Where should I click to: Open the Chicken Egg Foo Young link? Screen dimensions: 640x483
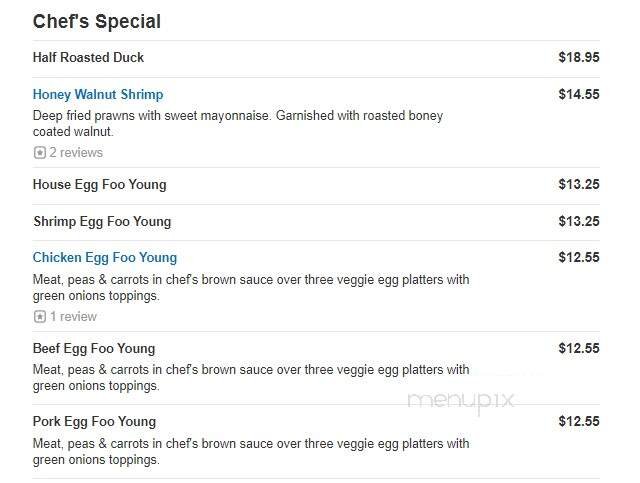[105, 258]
